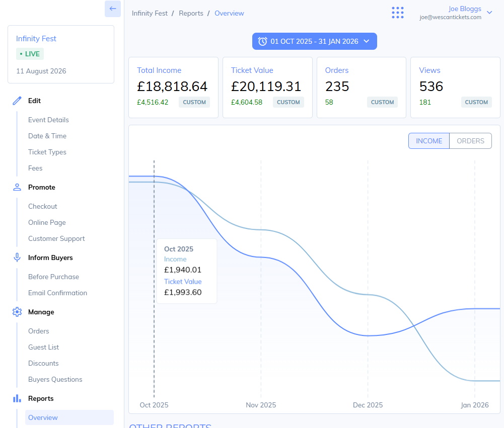Click the Custom badge under Total Income
504x428 pixels.
point(194,102)
